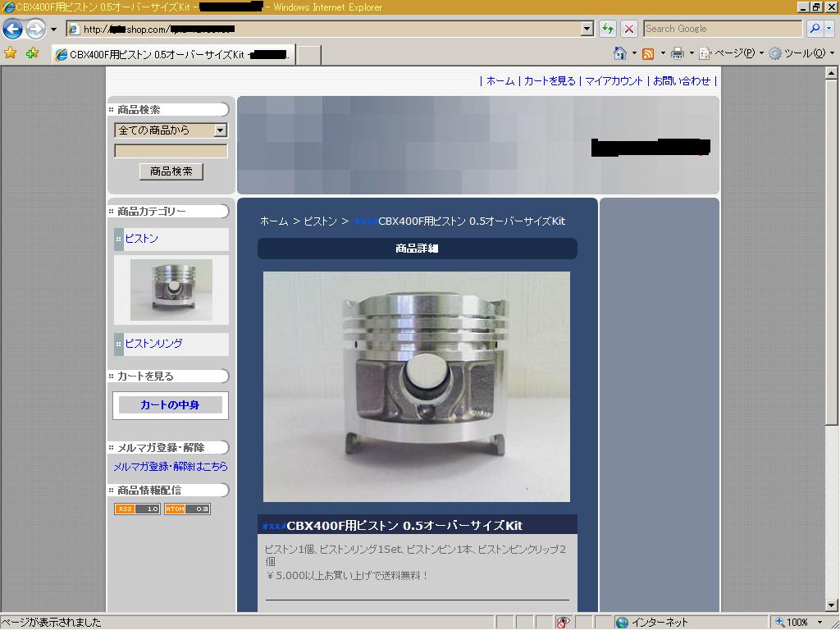Click the small piston thumbnail in sidebar
Screen dimensions: 840x630
coord(171,290)
